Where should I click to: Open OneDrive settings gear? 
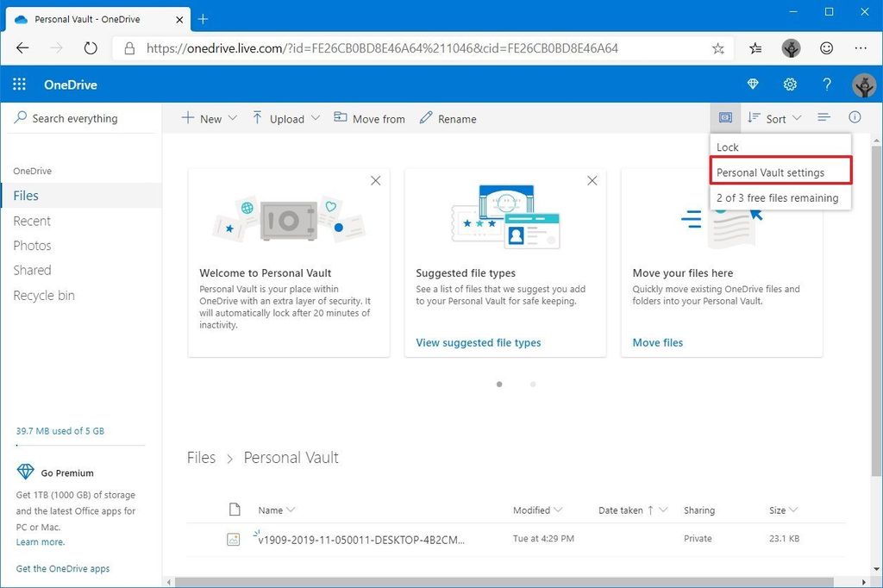coord(790,84)
